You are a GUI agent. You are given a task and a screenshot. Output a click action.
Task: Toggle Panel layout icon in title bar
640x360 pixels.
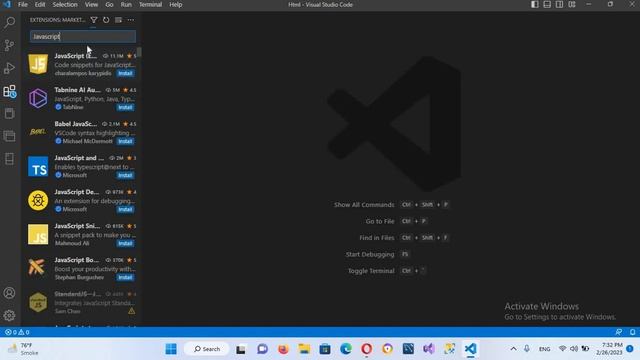pyautogui.click(x=547, y=4)
